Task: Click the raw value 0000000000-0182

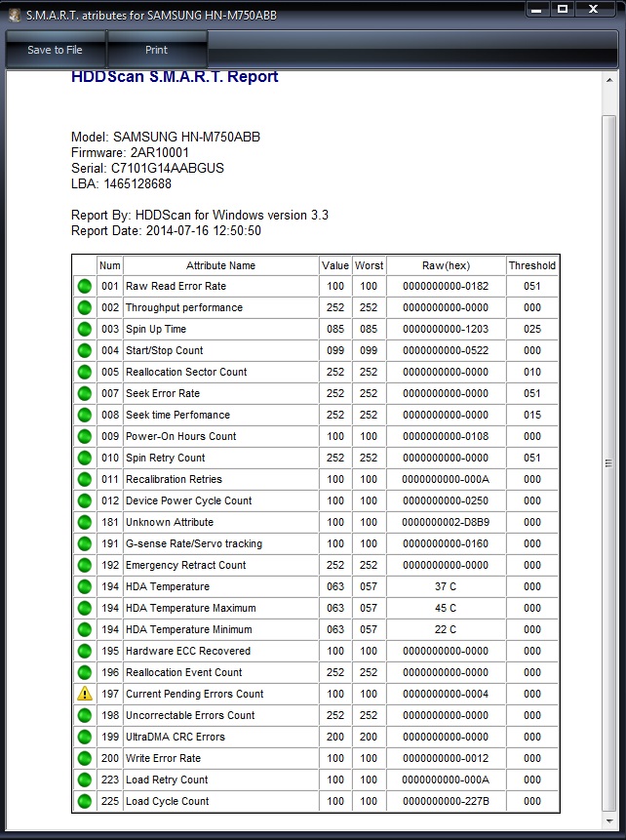Action: point(446,286)
